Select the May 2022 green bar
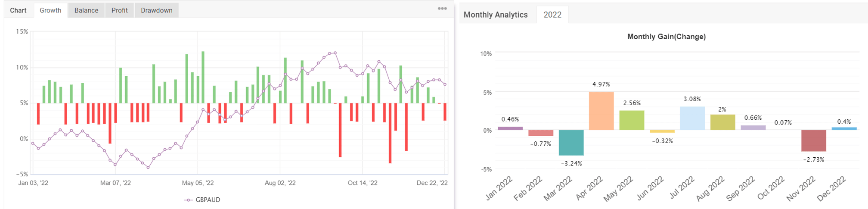This screenshot has width=868, height=209. [x=632, y=120]
